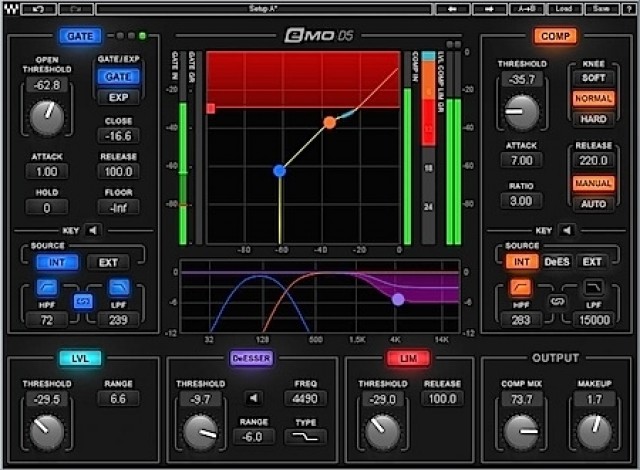Edit the gate Close value -16.6
This screenshot has height=470, width=640.
point(118,136)
